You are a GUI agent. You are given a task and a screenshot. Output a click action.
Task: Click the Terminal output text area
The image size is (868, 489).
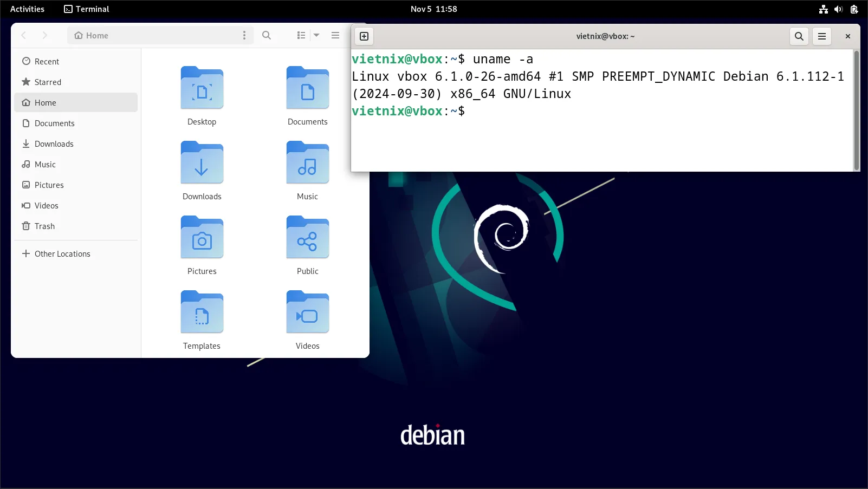click(602, 110)
